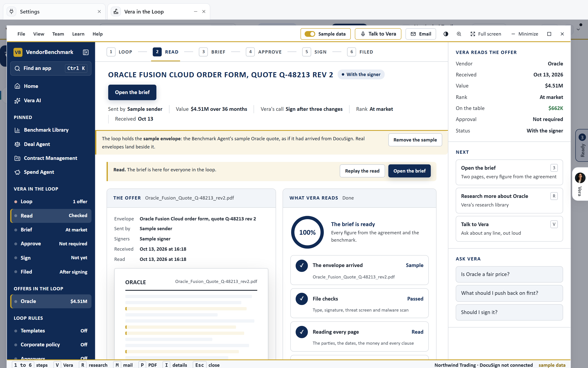Click the Oracle PDF document preview

pos(191,314)
